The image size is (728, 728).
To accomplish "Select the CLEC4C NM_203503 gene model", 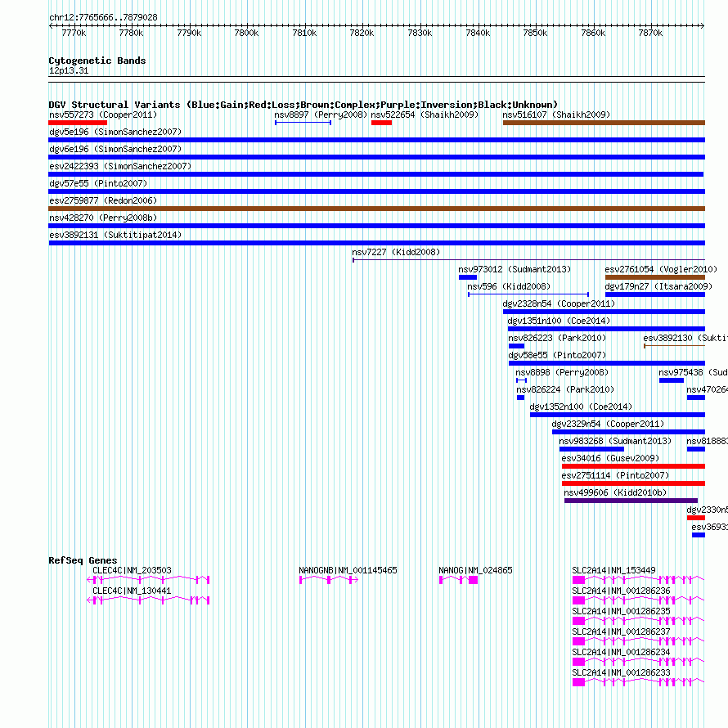I will pos(148,579).
